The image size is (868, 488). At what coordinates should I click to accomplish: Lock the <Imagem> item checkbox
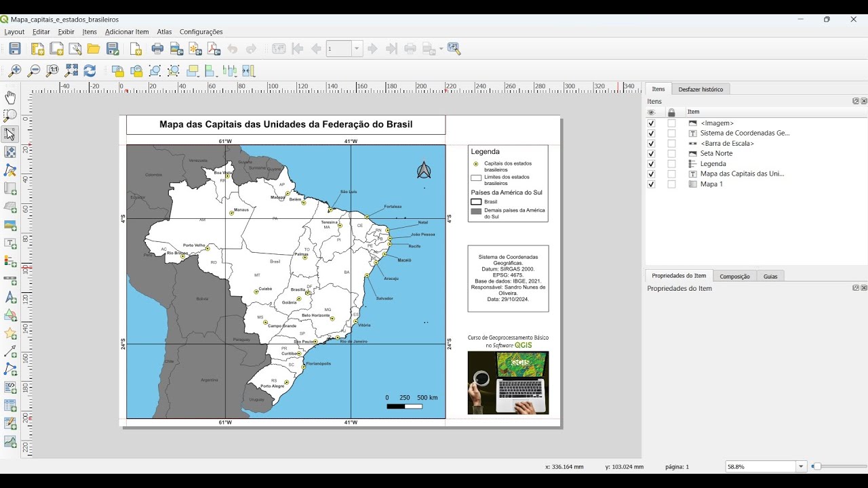pos(671,123)
